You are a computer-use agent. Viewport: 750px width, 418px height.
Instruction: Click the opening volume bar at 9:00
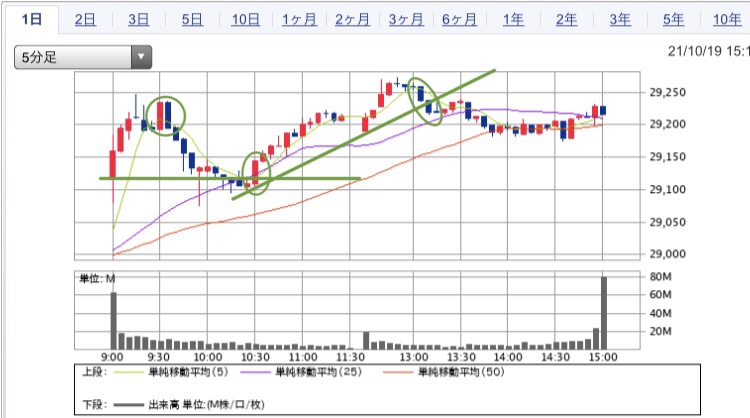[x=114, y=320]
